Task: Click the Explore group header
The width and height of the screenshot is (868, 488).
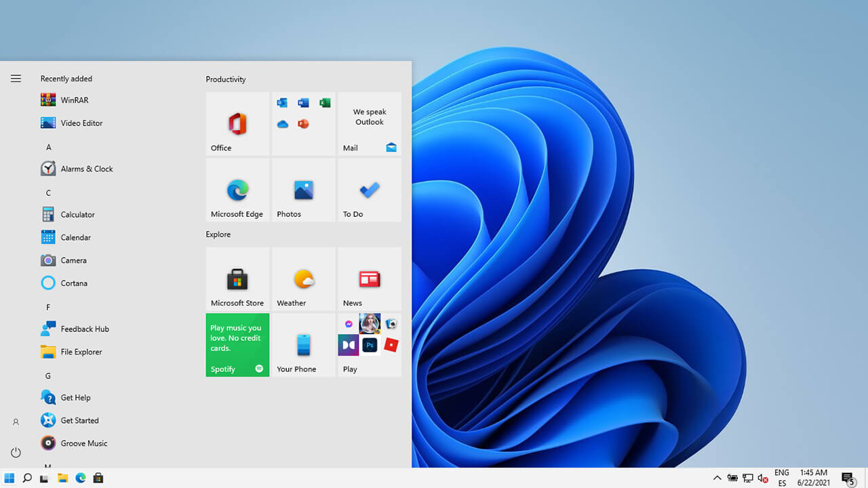Action: (218, 235)
